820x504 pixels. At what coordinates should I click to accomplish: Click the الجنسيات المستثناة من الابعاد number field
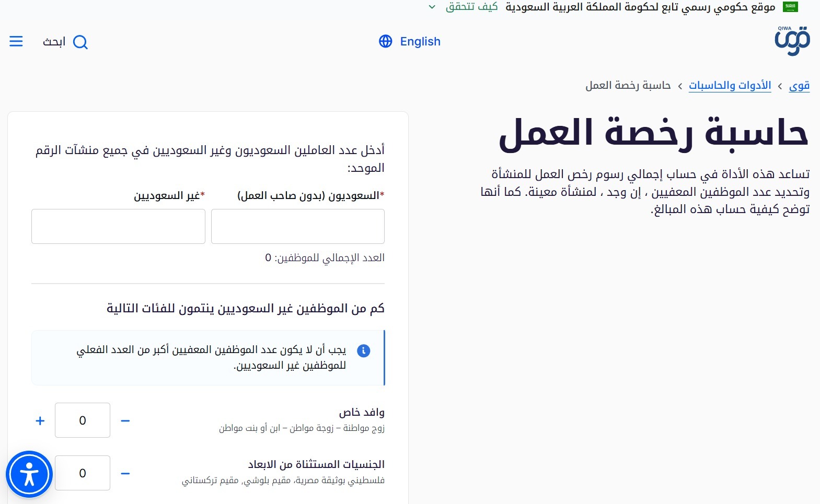(83, 473)
